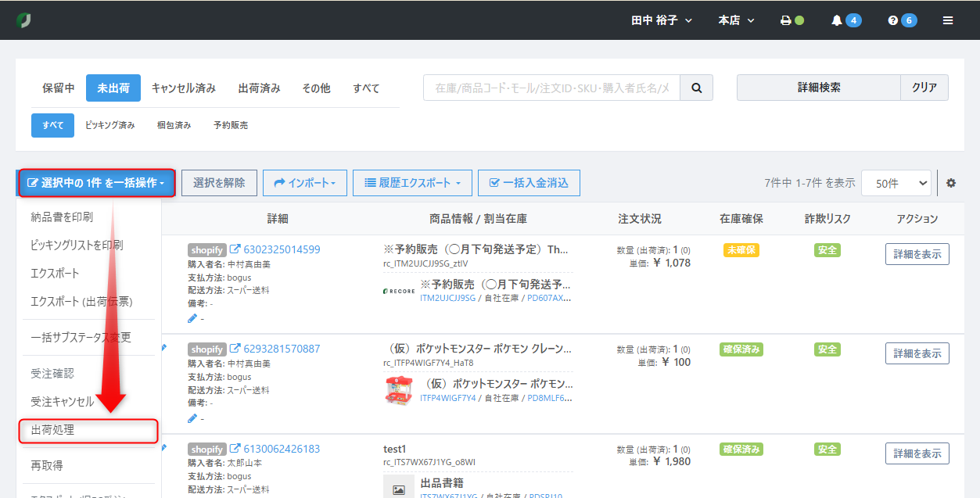Viewport: 980px width, 498px height.
Task: Select 予約販売 sub-filter
Action: pyautogui.click(x=231, y=125)
